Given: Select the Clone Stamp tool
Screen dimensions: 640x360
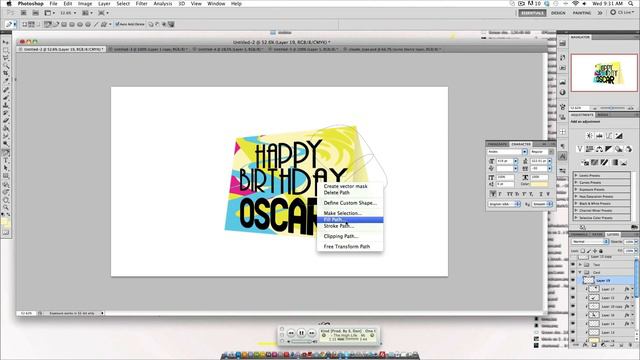Looking at the screenshot, I should [x=6, y=105].
